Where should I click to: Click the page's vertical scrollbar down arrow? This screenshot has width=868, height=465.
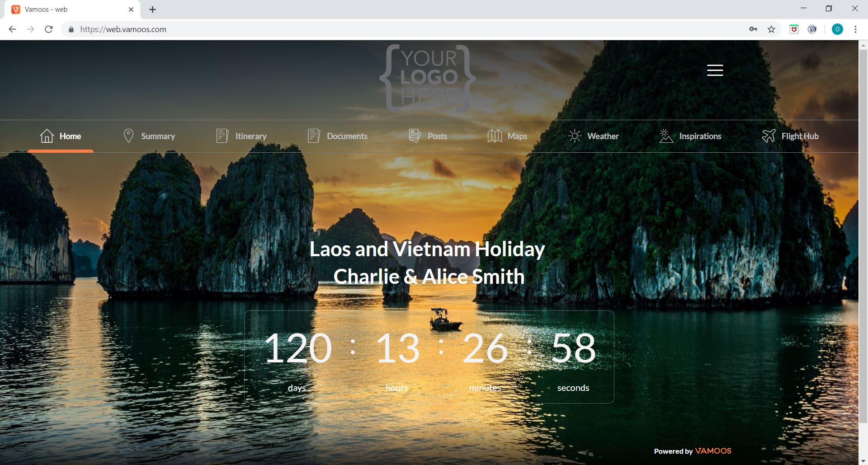click(x=863, y=460)
